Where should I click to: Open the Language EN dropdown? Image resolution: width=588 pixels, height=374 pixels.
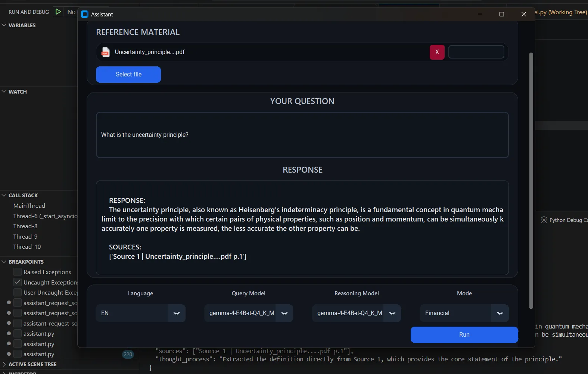[140, 313]
